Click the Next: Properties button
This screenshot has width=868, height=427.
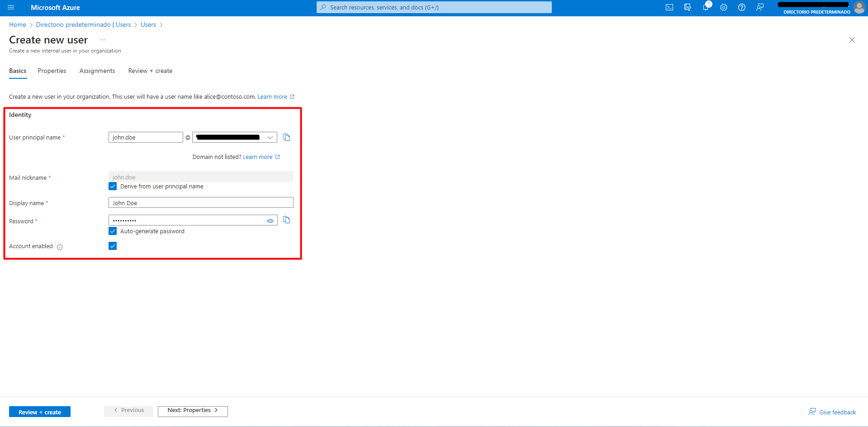click(193, 411)
